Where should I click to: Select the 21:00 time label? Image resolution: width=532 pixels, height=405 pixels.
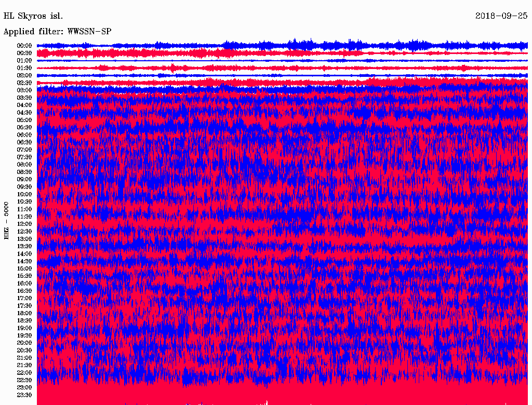click(x=24, y=358)
